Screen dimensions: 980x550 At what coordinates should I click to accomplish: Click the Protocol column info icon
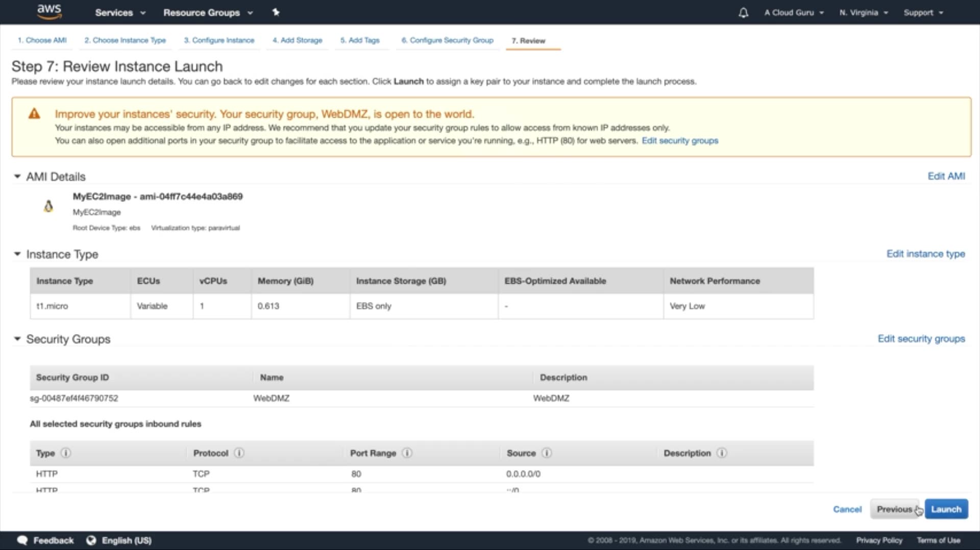click(x=239, y=453)
